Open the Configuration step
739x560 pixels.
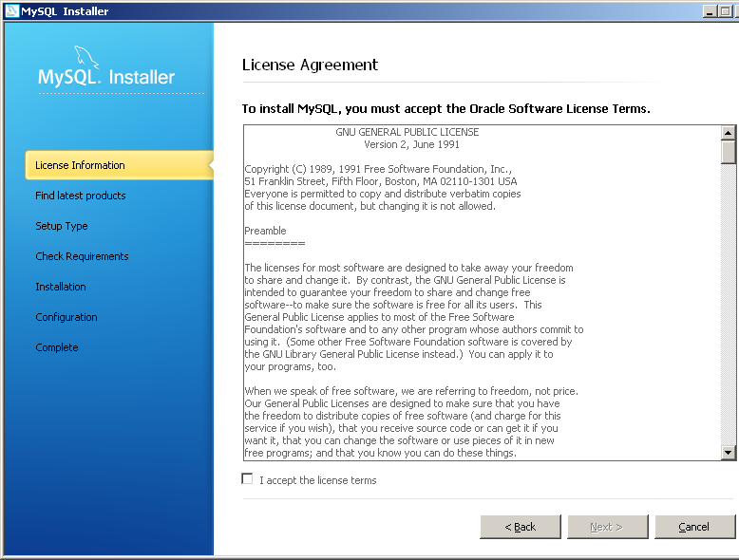click(66, 317)
